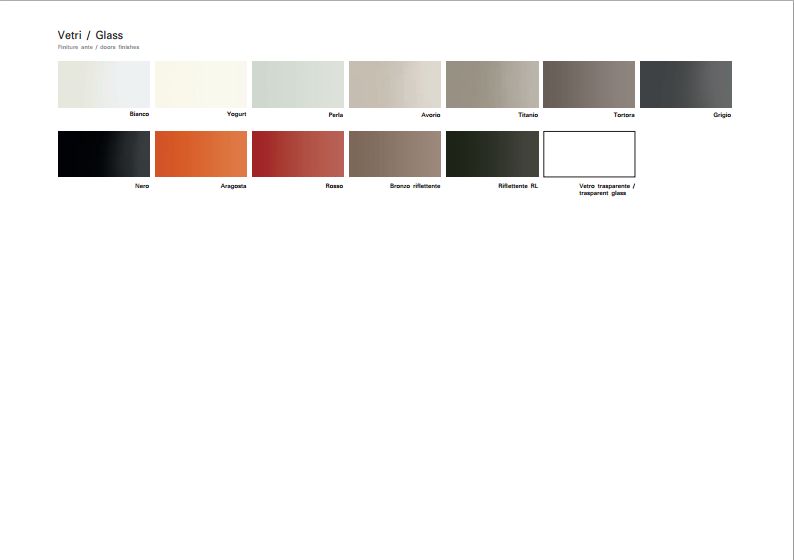This screenshot has width=794, height=560.
Task: Click the Nero label text
Action: (142, 186)
